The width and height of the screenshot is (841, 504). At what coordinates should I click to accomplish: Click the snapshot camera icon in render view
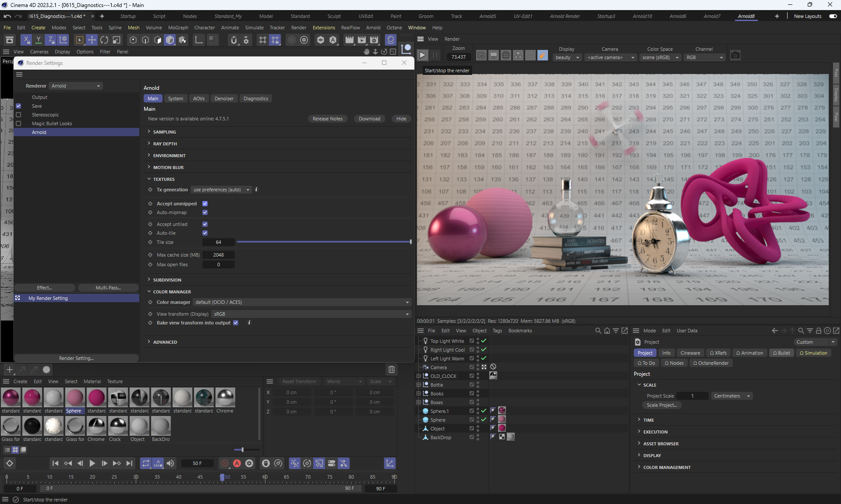[x=735, y=56]
